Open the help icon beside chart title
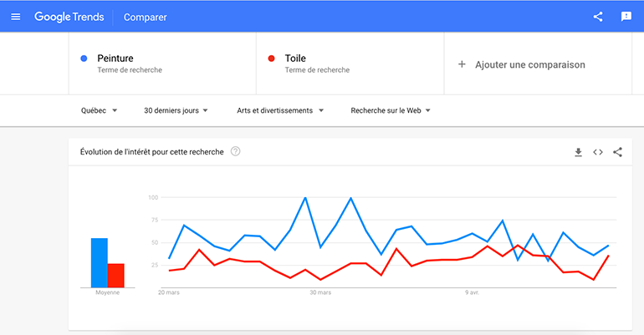 coord(235,151)
